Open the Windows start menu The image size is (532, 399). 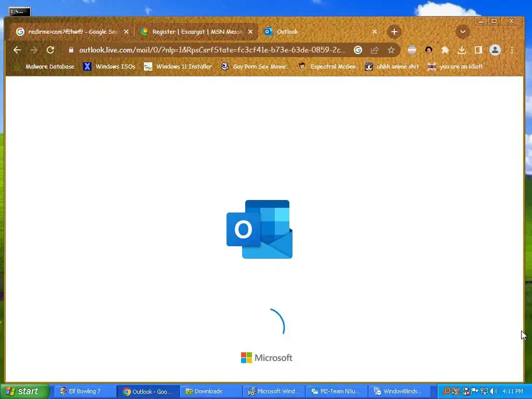click(24, 392)
